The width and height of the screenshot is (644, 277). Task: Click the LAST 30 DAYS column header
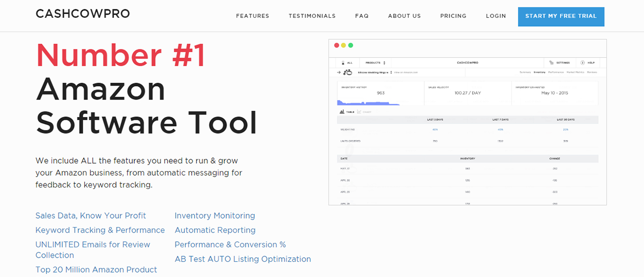[x=566, y=120]
